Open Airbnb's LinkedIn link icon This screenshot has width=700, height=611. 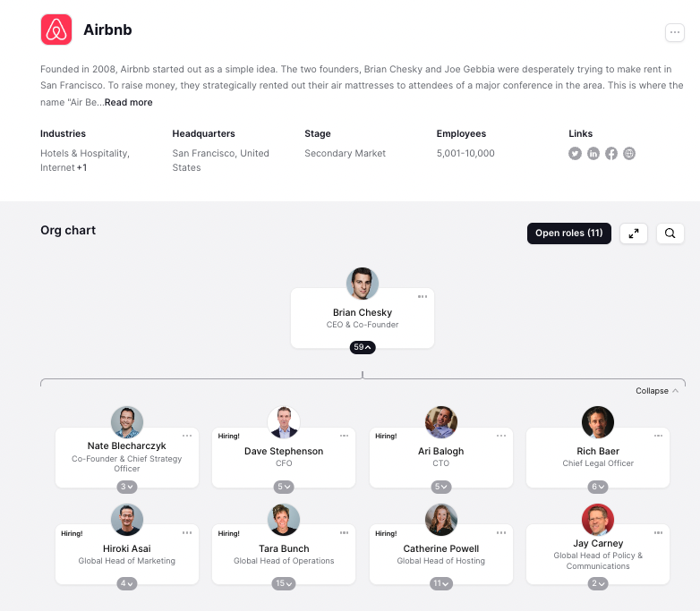coord(593,154)
